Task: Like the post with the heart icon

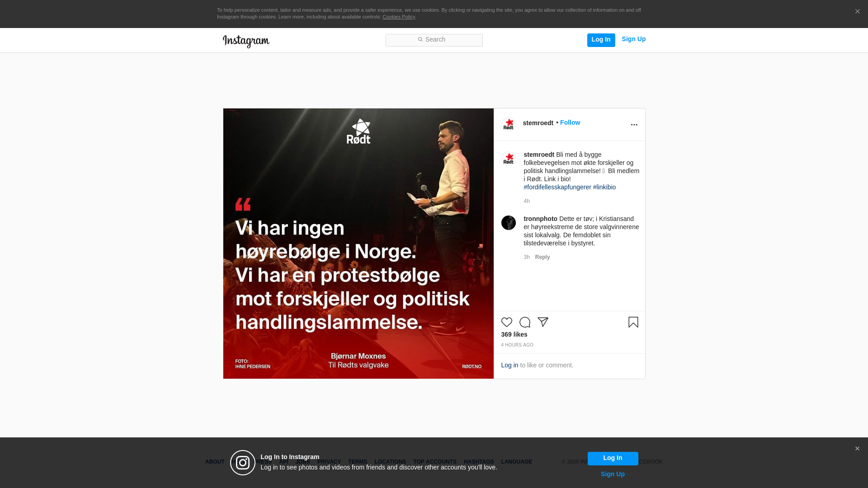Action: pyautogui.click(x=507, y=322)
